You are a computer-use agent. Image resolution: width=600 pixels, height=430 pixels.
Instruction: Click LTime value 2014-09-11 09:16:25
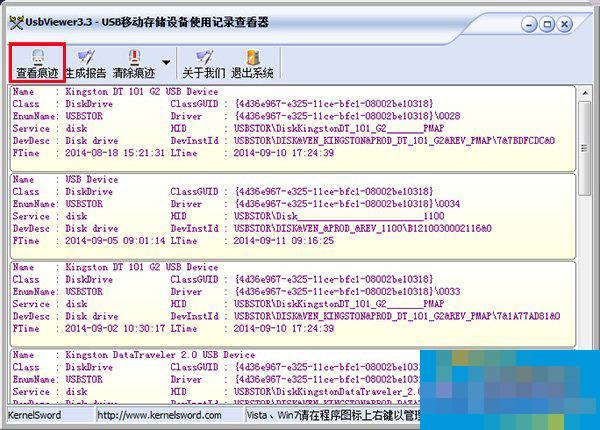[284, 241]
